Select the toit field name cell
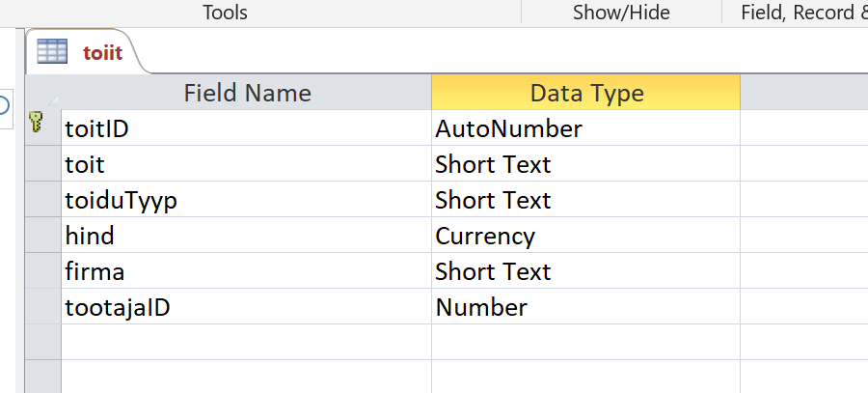This screenshot has width=868, height=393. click(x=246, y=163)
